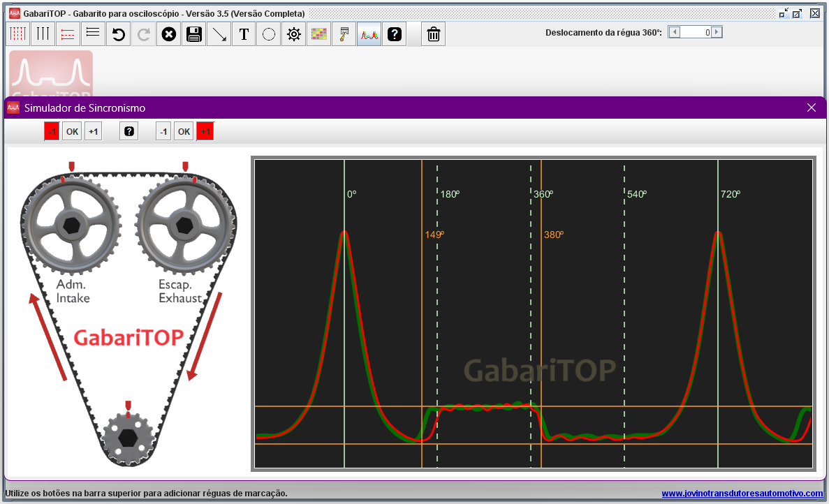The image size is (829, 504).
Task: Click the orange 380° marker label
Action: coord(554,235)
